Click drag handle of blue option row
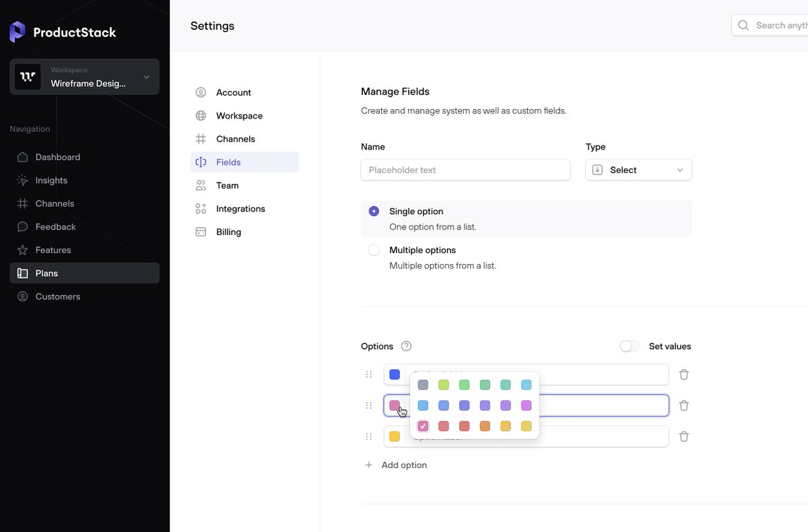 (x=369, y=374)
